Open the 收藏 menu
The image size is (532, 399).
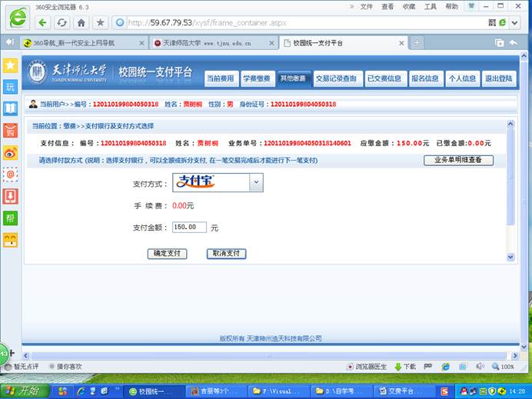tap(409, 7)
